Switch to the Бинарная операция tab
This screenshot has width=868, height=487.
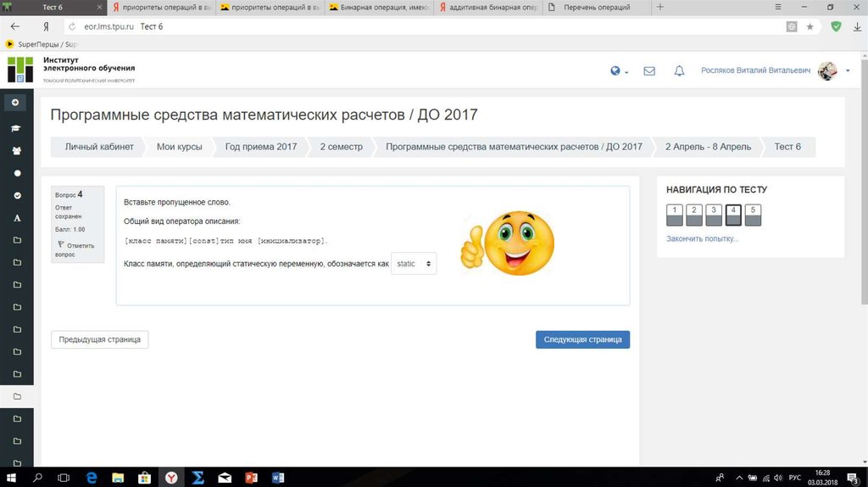[380, 7]
